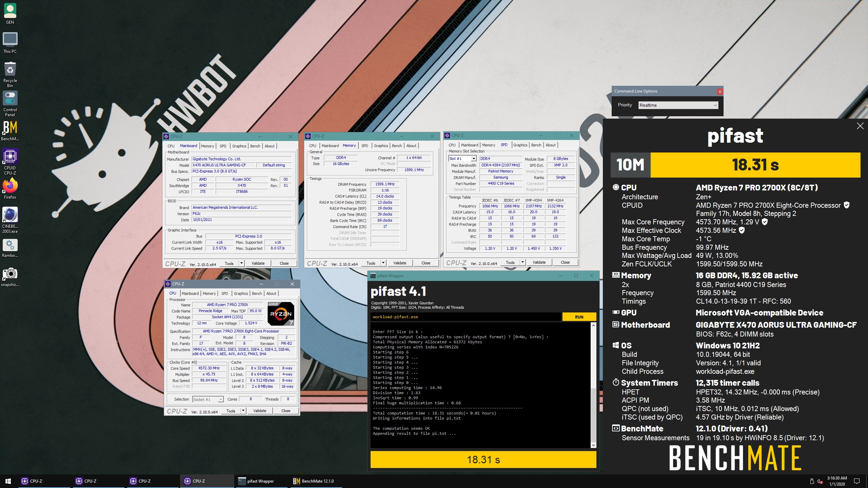The height and width of the screenshot is (488, 868).
Task: Close the BenchMate result panel
Action: click(860, 126)
